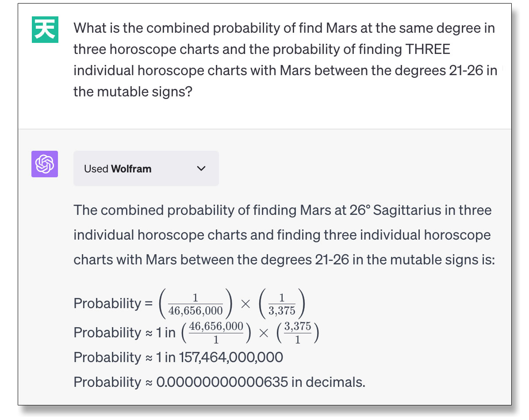The image size is (529, 420).
Task: Click the inverted fraction 46,656,000 over 1
Action: click(x=216, y=332)
